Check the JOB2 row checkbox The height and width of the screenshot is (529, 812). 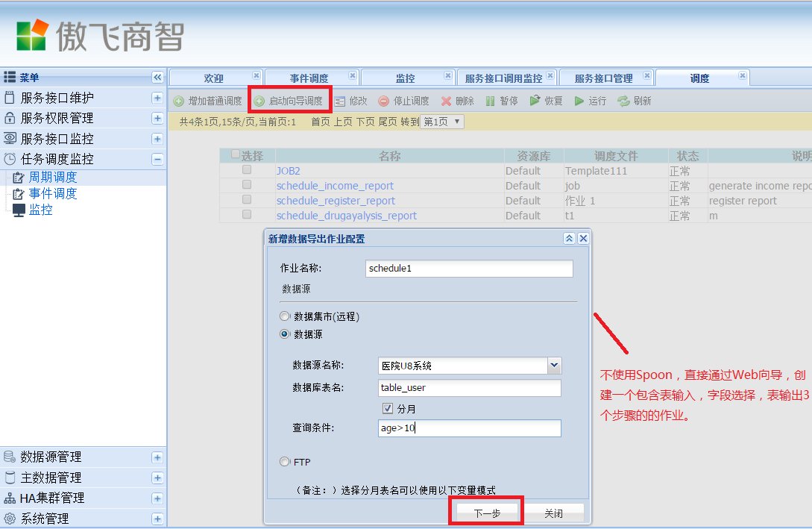point(247,169)
